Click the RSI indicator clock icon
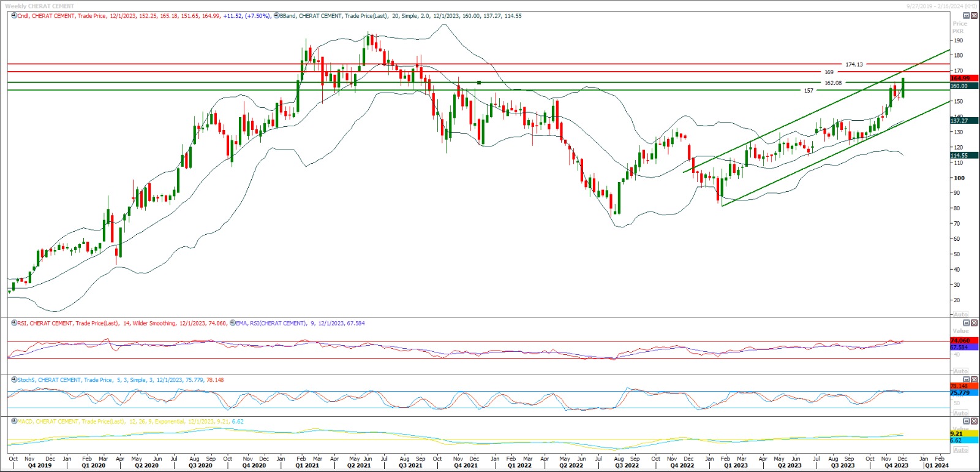This screenshot has height=472, width=980. (13, 323)
